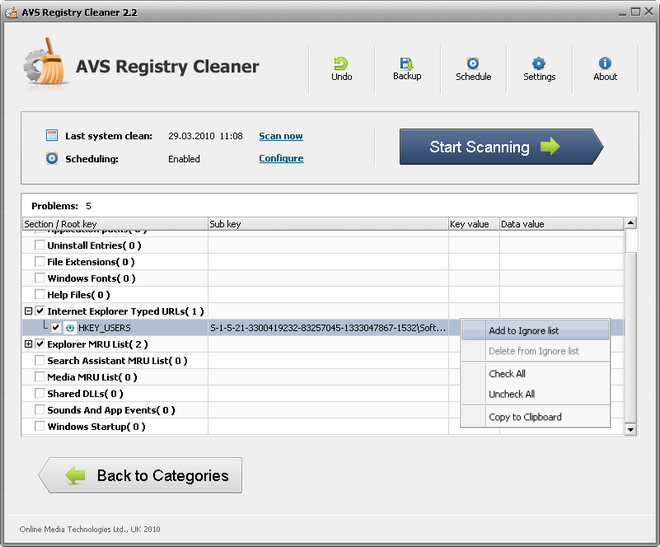660x547 pixels.
Task: Select the HKEY_USERS row label
Action: pyautogui.click(x=104, y=328)
